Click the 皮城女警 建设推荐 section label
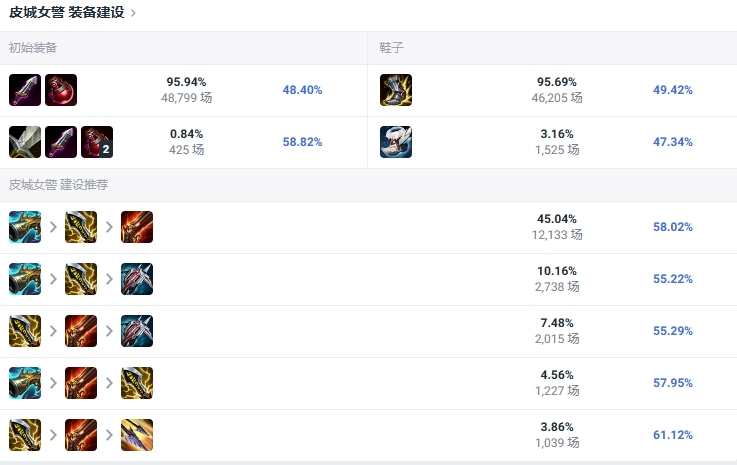This screenshot has height=465, width=737. pyautogui.click(x=59, y=185)
